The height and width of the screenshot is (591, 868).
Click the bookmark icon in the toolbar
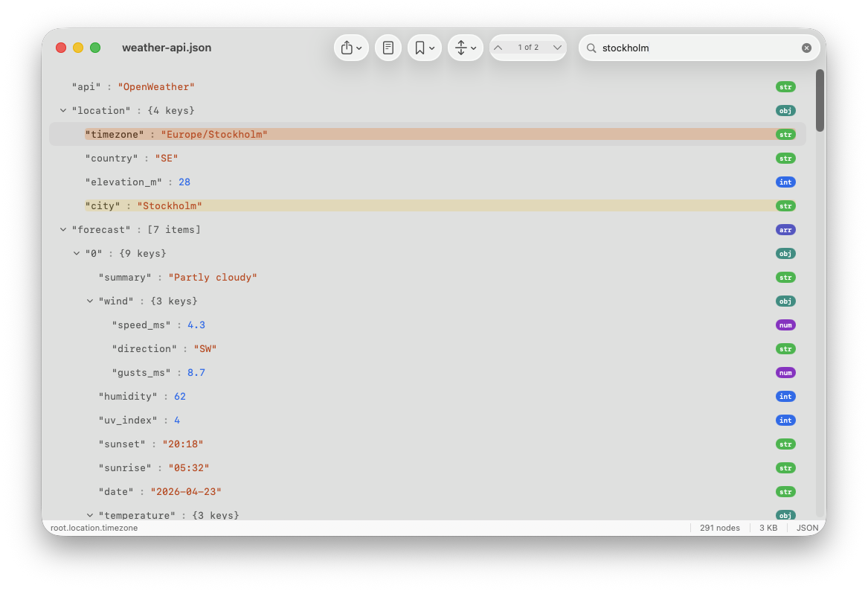click(420, 47)
